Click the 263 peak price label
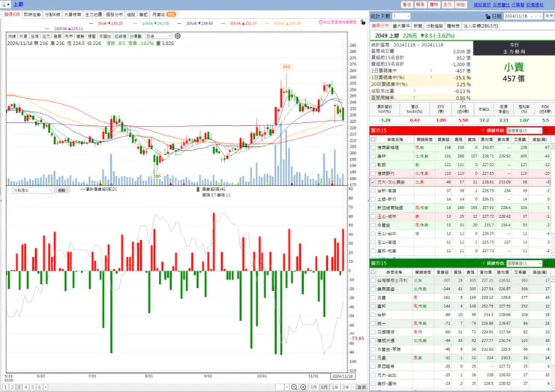This screenshot has width=555, height=392. [x=286, y=67]
